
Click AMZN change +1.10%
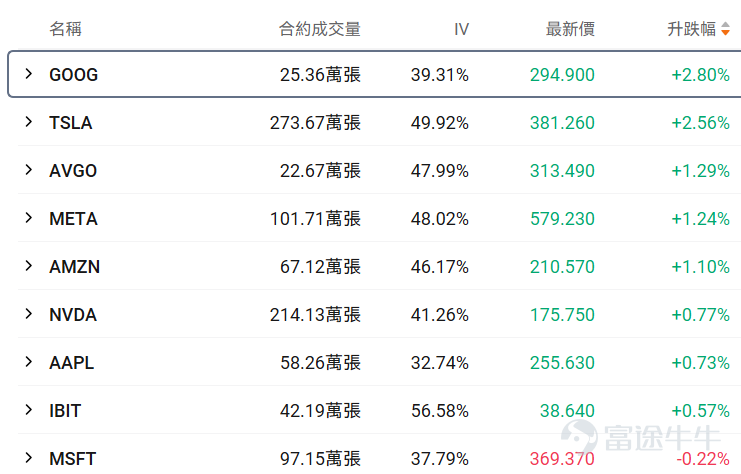point(701,267)
